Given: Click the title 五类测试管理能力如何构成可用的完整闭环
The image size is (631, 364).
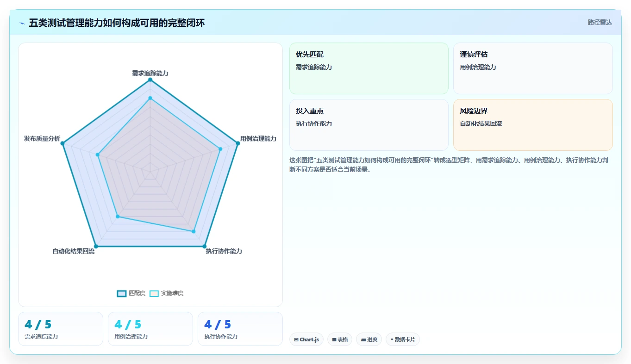Looking at the screenshot, I should [117, 23].
